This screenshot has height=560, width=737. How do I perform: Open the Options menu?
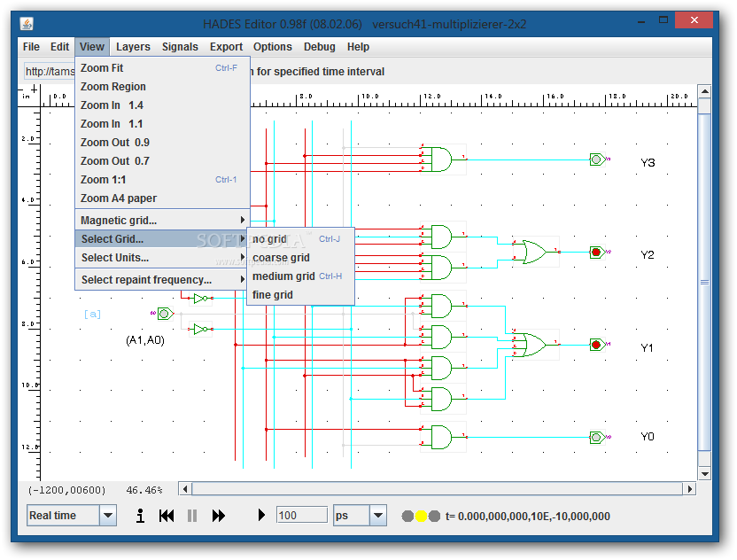click(x=273, y=47)
